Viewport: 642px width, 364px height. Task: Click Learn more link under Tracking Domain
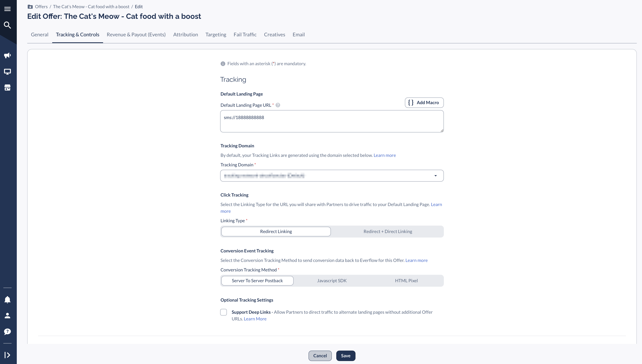385,155
